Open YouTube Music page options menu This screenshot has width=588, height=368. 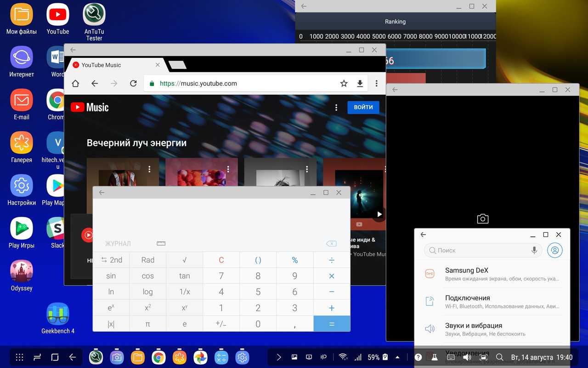tap(336, 107)
